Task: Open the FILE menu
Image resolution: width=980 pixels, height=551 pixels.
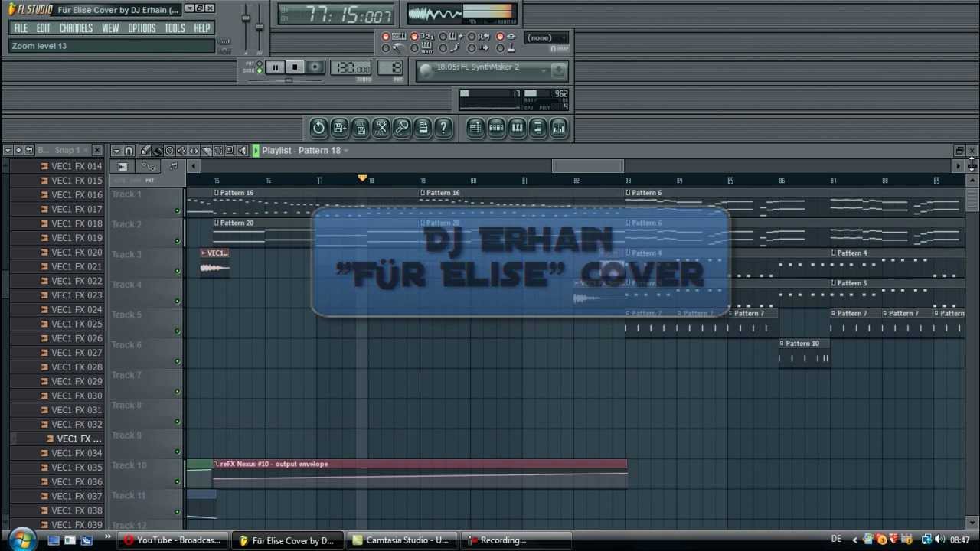Action: point(21,28)
